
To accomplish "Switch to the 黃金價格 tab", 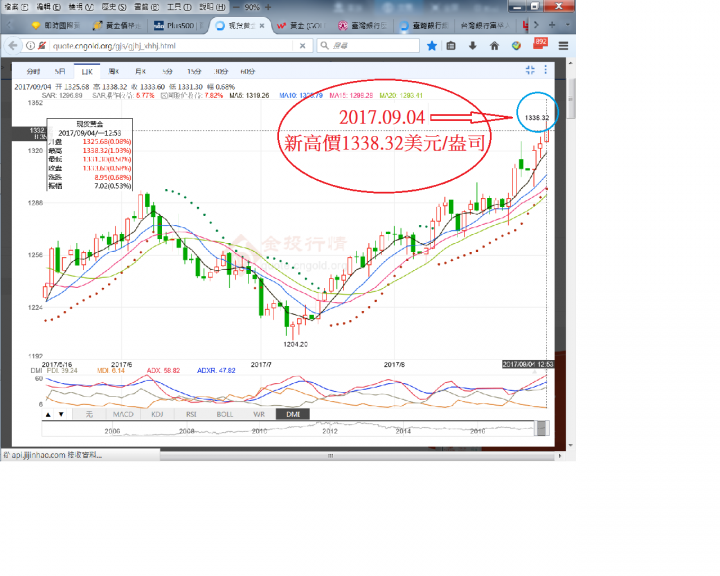I will pos(118,26).
